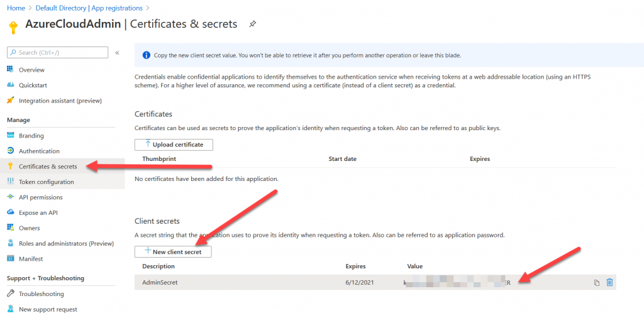
Task: Go to Home in breadcrumb
Action: (x=16, y=8)
